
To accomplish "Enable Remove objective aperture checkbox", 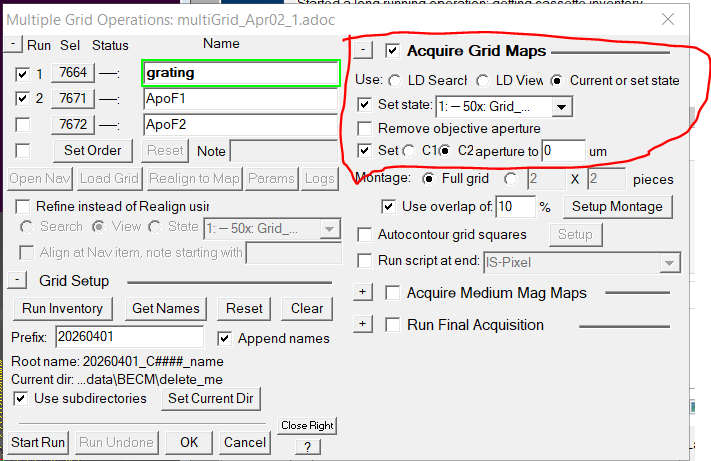I will [364, 129].
